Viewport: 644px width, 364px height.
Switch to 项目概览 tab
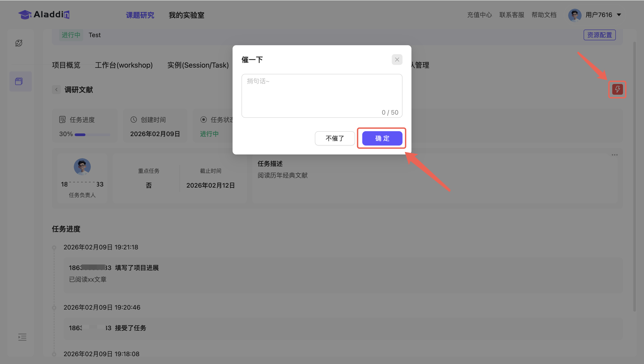pos(66,65)
